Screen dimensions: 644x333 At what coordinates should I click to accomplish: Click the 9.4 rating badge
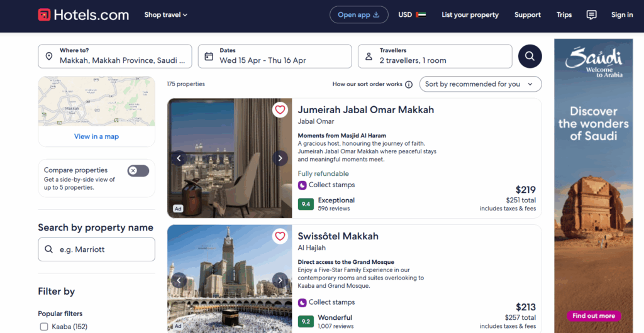click(306, 204)
